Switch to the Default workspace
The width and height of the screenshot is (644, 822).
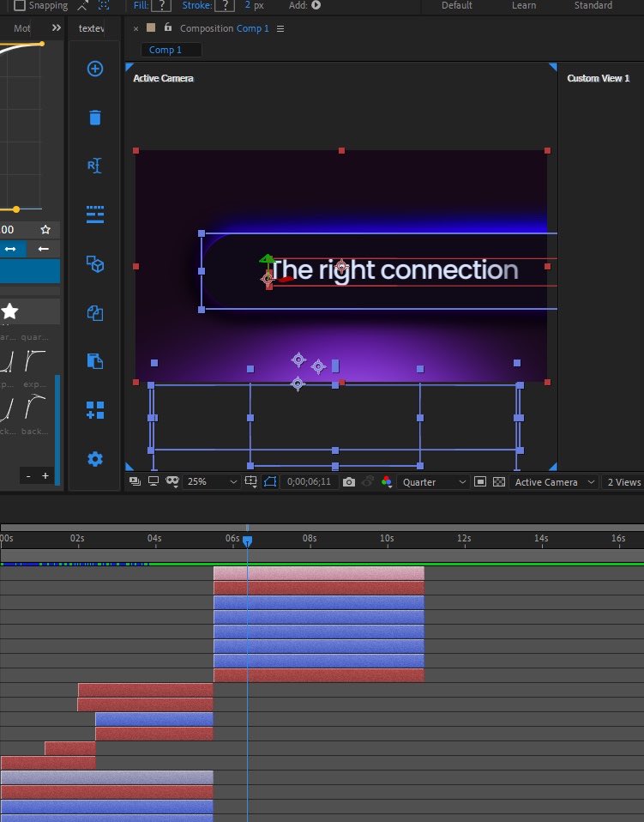(x=457, y=5)
